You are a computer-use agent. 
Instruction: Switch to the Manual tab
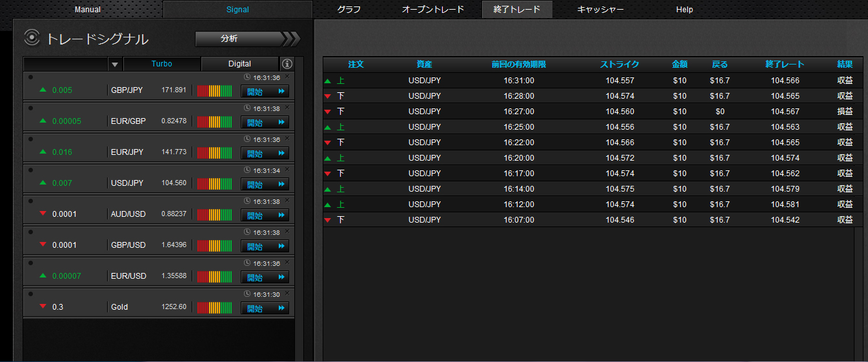pos(88,10)
